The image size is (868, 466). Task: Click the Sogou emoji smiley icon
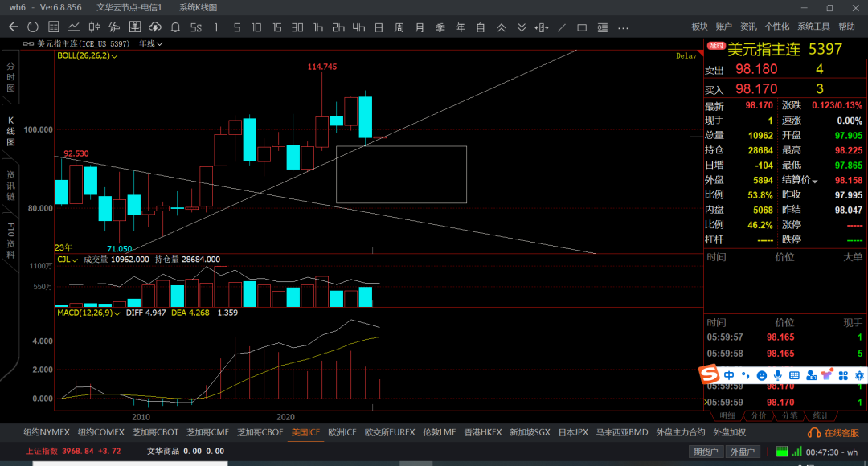click(x=762, y=376)
